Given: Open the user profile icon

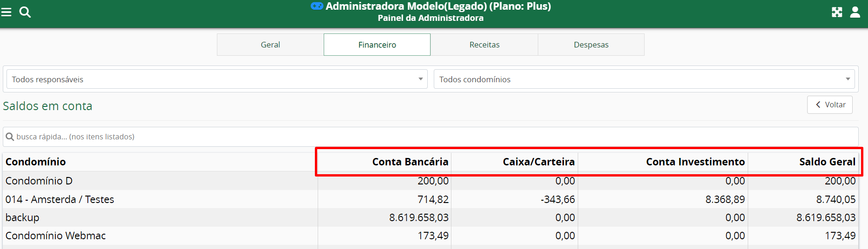Looking at the screenshot, I should 855,12.
